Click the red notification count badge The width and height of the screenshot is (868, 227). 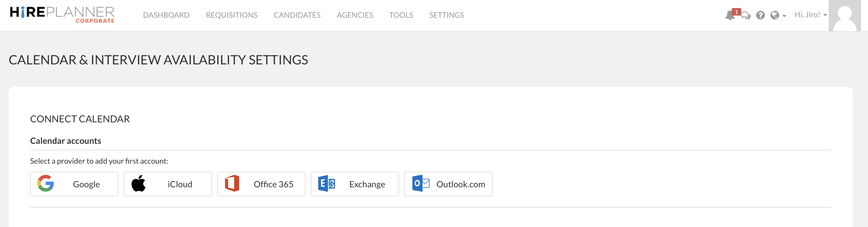[x=736, y=12]
